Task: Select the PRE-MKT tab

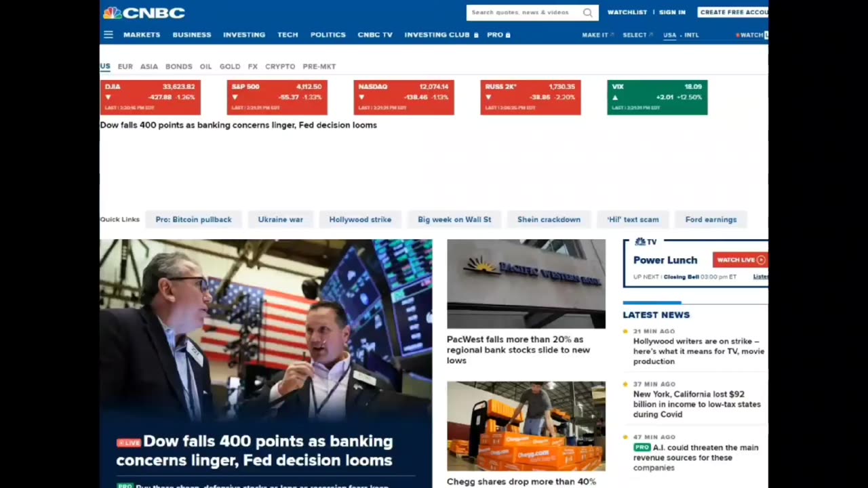Action: (319, 66)
